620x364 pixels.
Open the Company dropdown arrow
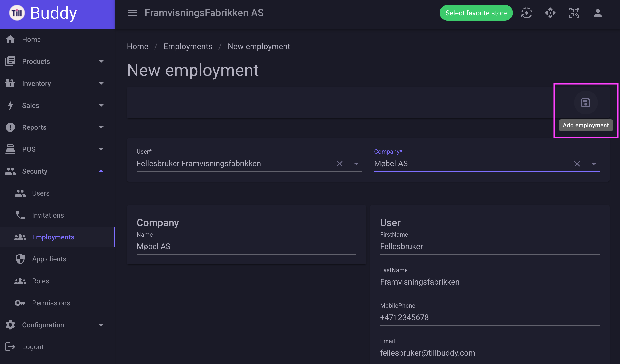(x=594, y=164)
